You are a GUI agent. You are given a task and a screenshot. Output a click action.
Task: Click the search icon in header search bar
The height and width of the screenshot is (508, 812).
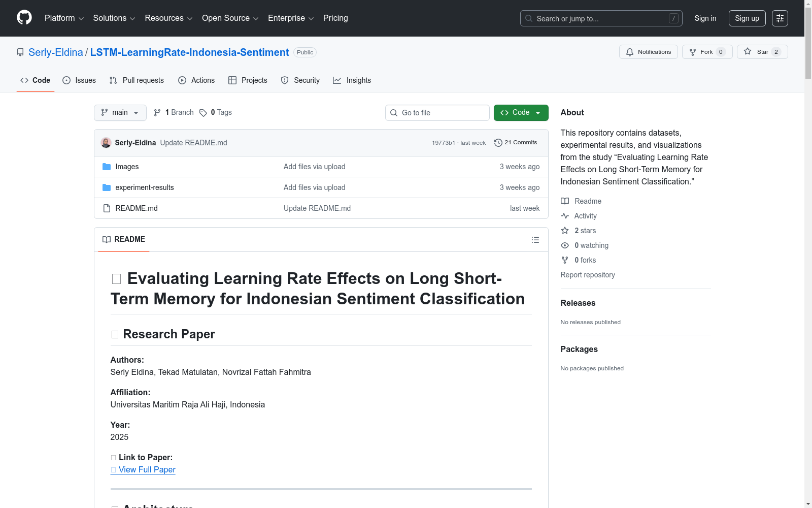[529, 18]
